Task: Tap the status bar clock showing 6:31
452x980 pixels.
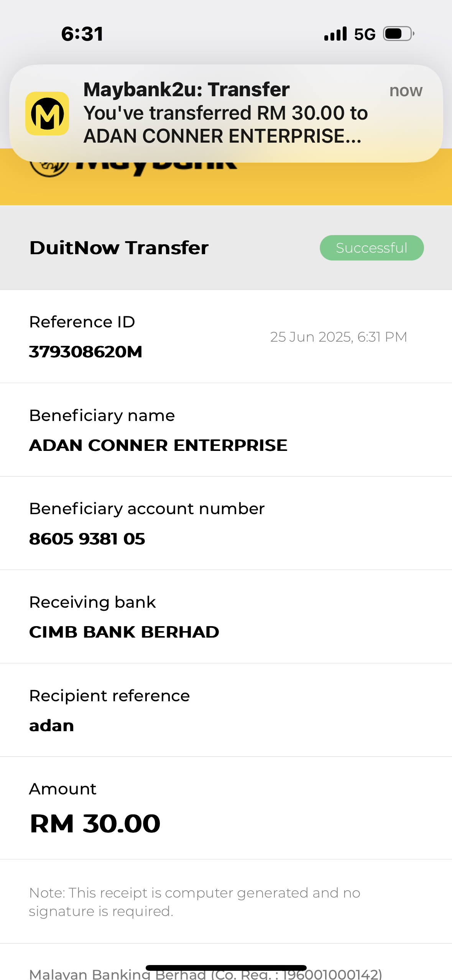Action: [82, 34]
